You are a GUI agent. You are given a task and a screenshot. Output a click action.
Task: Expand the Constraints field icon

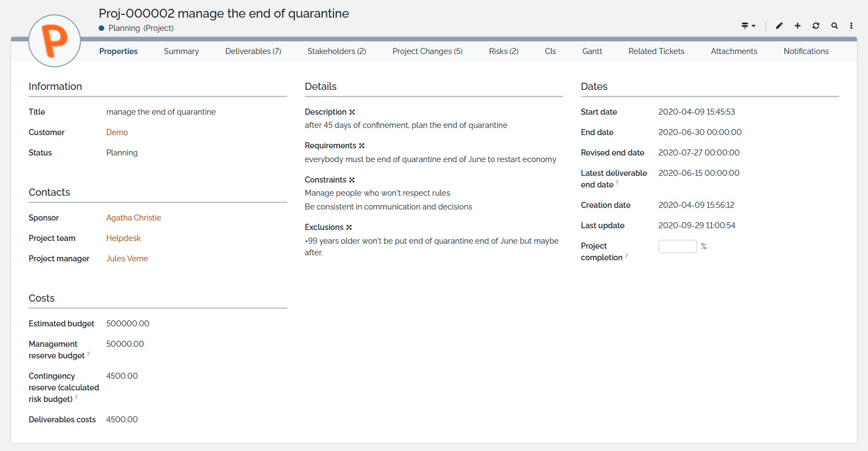click(352, 180)
